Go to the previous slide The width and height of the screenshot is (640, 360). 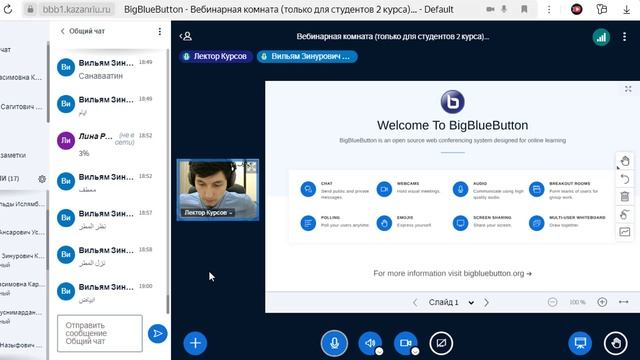tap(415, 302)
